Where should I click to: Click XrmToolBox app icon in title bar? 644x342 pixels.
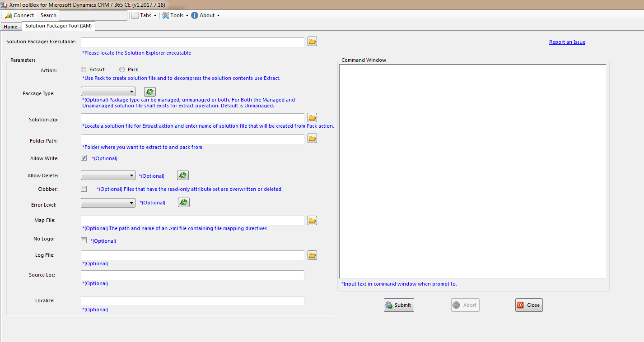pos(4,5)
